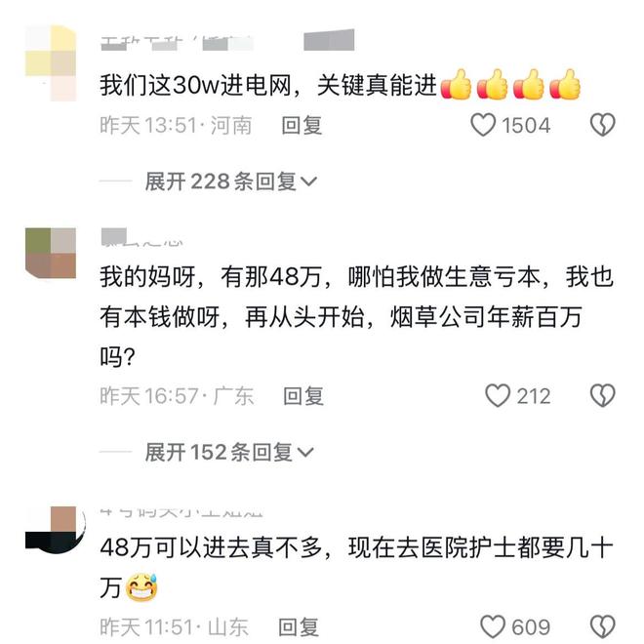Viewport: 644px width, 644px height.
Task: Select the comment text 48万可以进去真不多
Action: pyautogui.click(x=211, y=547)
